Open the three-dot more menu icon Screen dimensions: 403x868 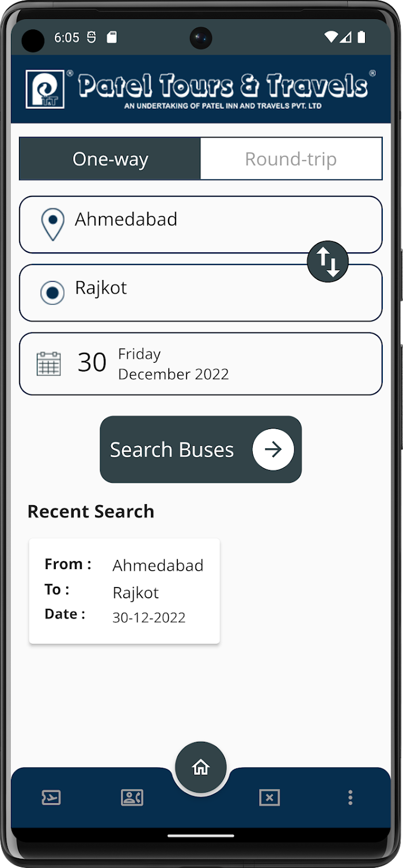point(350,798)
